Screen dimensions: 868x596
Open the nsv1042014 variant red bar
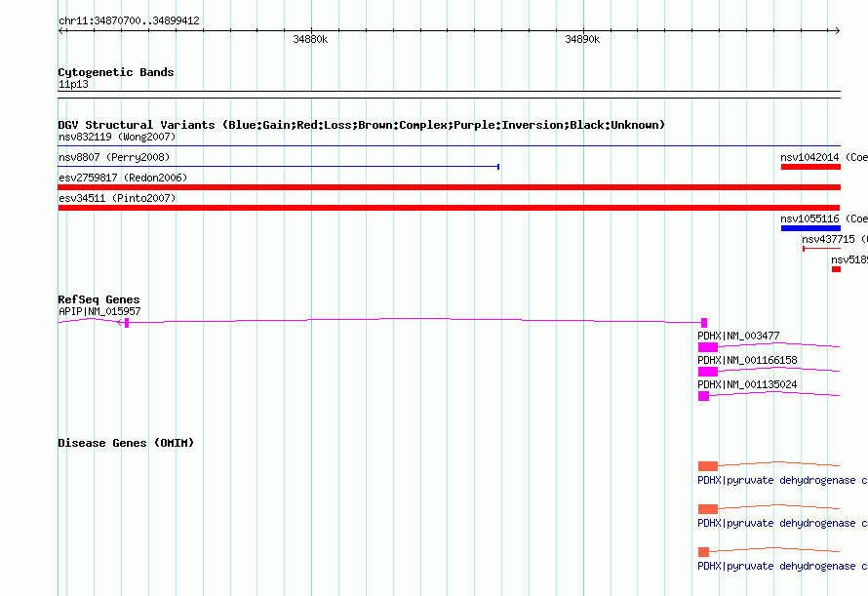811,167
